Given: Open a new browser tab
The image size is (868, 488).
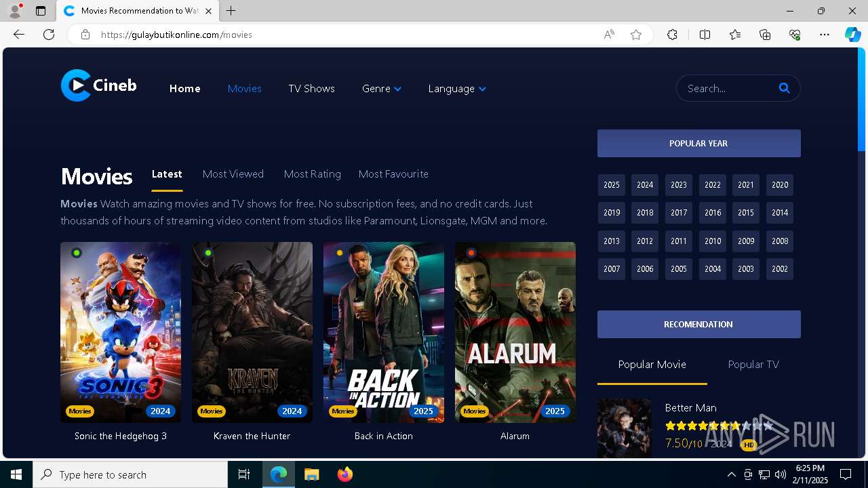Looking at the screenshot, I should [231, 11].
